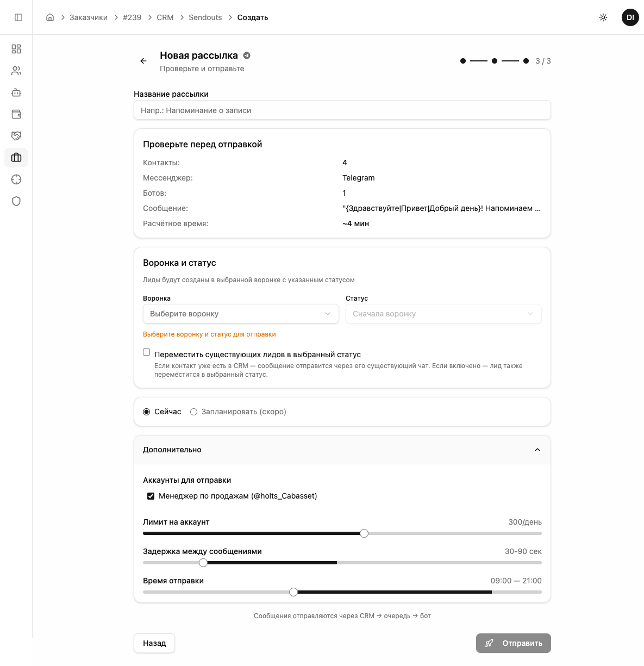Open the users icon in sidebar
The image size is (644, 666).
click(16, 71)
